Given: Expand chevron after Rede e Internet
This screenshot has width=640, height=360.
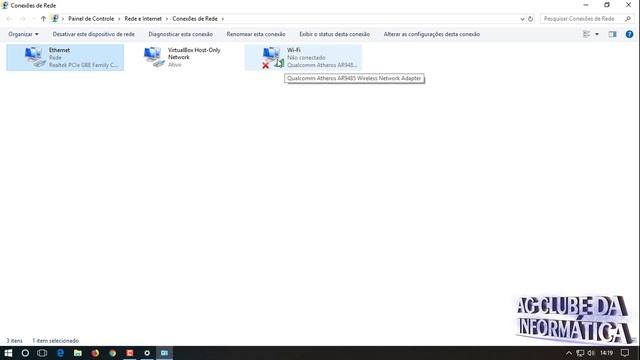Looking at the screenshot, I should (167, 19).
